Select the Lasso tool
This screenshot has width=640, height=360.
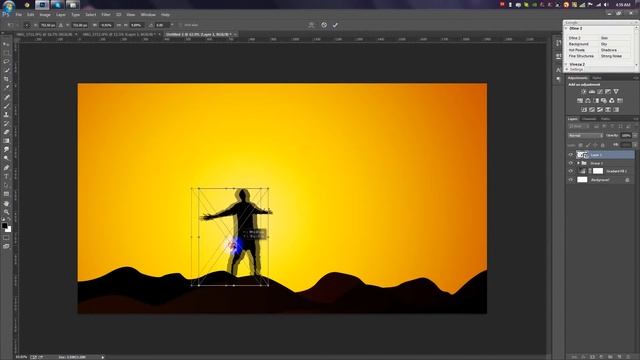(6, 62)
